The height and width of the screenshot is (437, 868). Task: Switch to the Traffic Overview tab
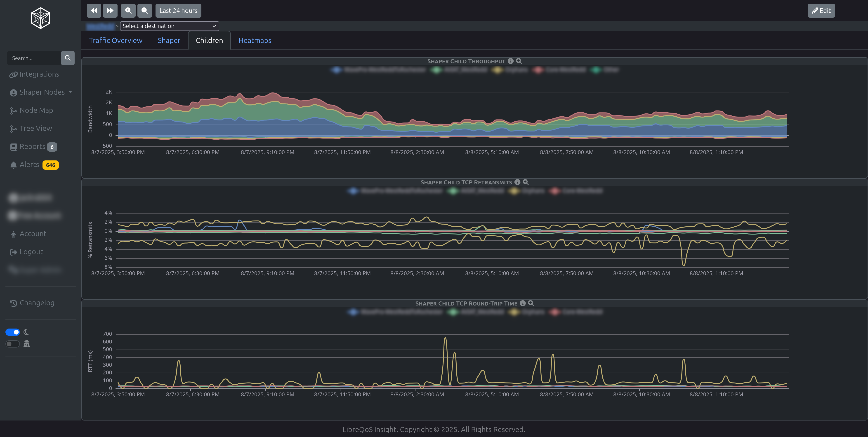click(116, 40)
